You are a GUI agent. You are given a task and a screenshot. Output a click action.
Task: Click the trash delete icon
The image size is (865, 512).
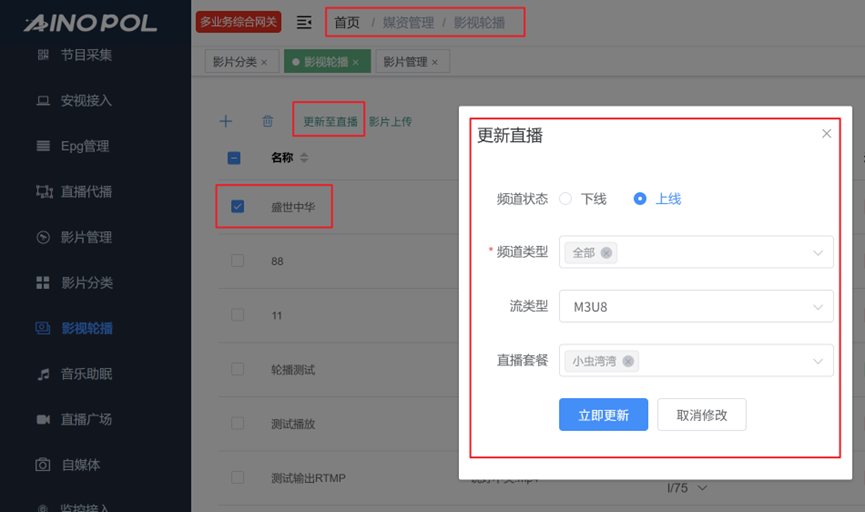(x=267, y=121)
